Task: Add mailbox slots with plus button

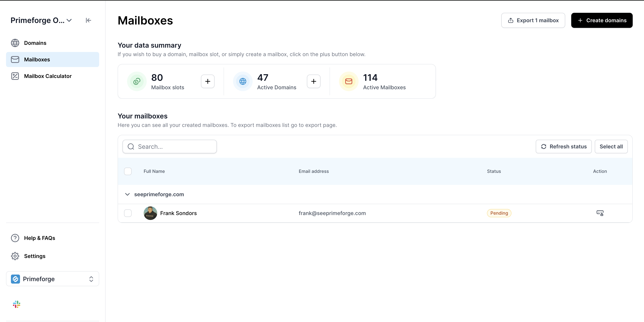Action: point(208,81)
